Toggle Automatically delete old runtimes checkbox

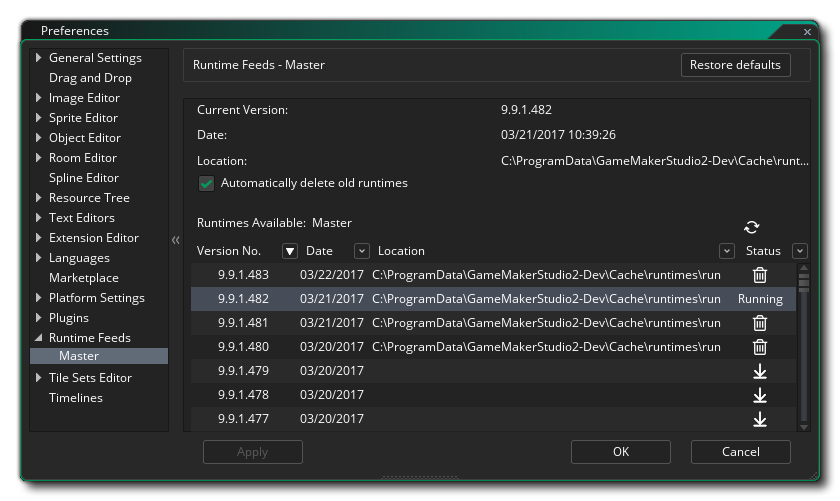(x=207, y=183)
